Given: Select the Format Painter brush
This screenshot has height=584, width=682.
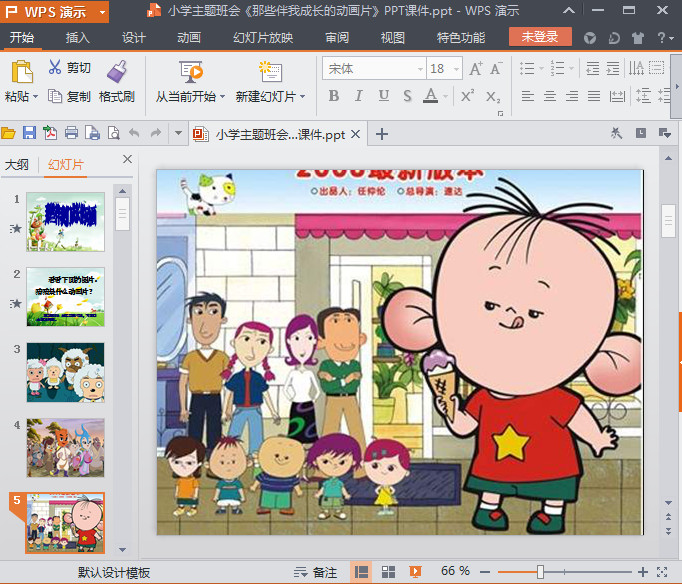Looking at the screenshot, I should (117, 72).
